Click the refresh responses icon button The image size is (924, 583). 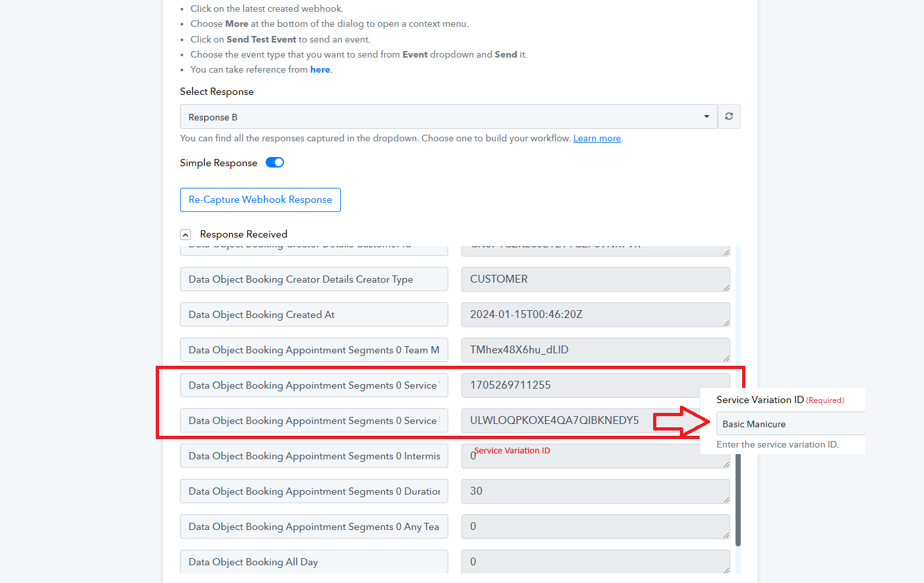[x=729, y=116]
